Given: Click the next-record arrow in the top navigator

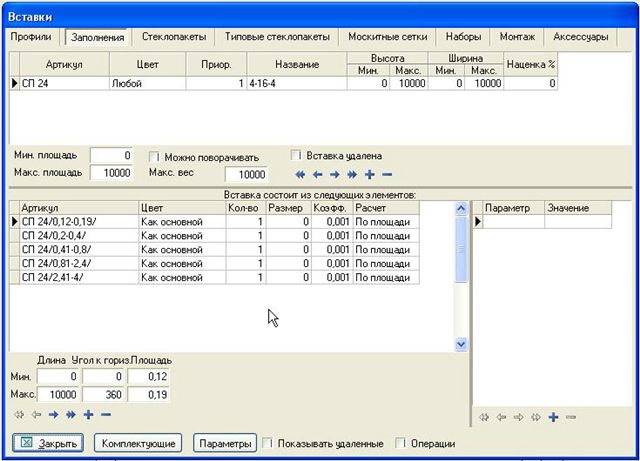Looking at the screenshot, I should click(333, 174).
